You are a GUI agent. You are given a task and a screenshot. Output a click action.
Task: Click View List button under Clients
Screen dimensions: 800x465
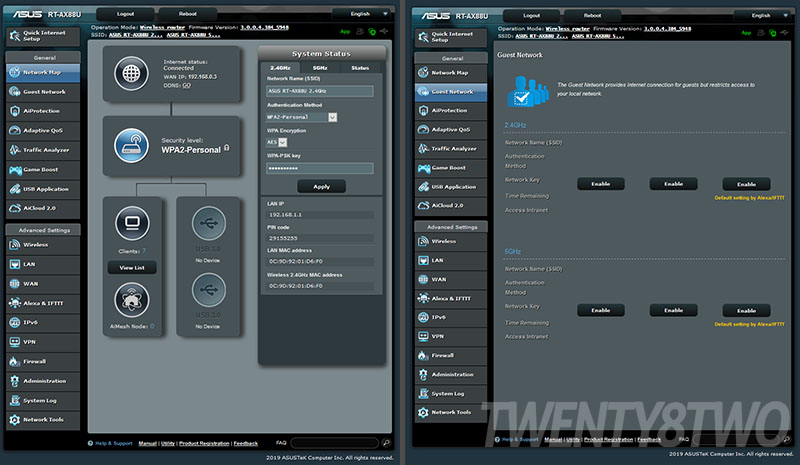(132, 267)
